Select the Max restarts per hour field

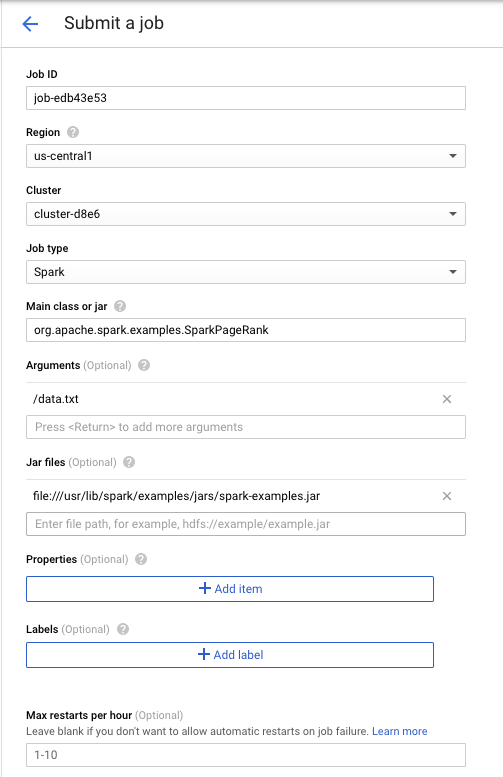[246, 755]
